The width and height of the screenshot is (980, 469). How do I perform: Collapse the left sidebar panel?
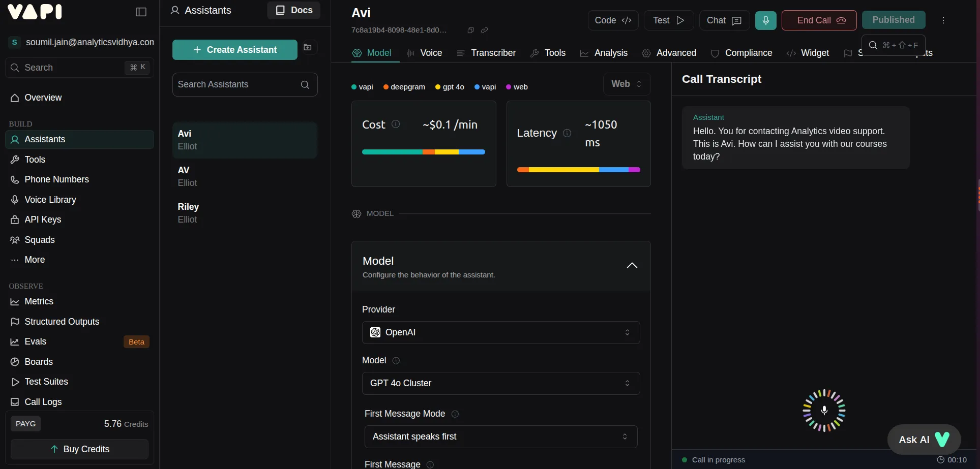point(141,12)
